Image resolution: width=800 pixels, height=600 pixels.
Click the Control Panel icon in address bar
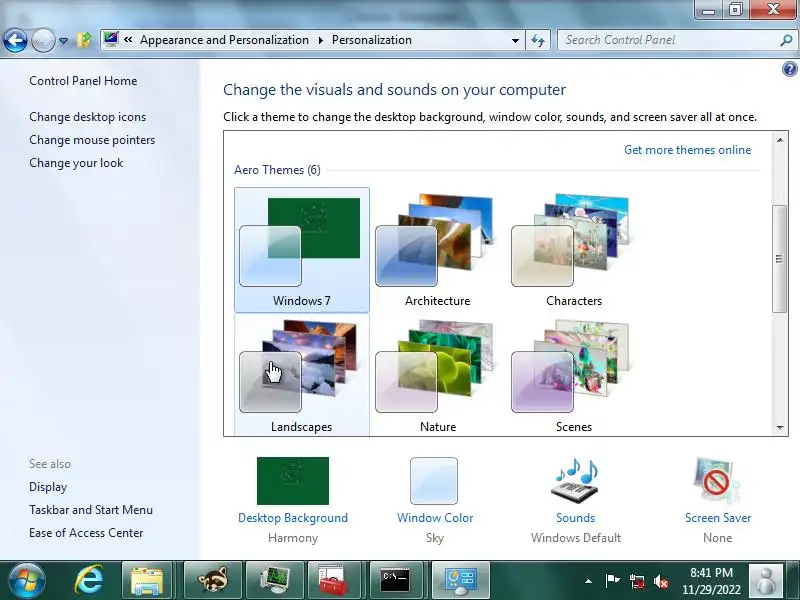[111, 39]
